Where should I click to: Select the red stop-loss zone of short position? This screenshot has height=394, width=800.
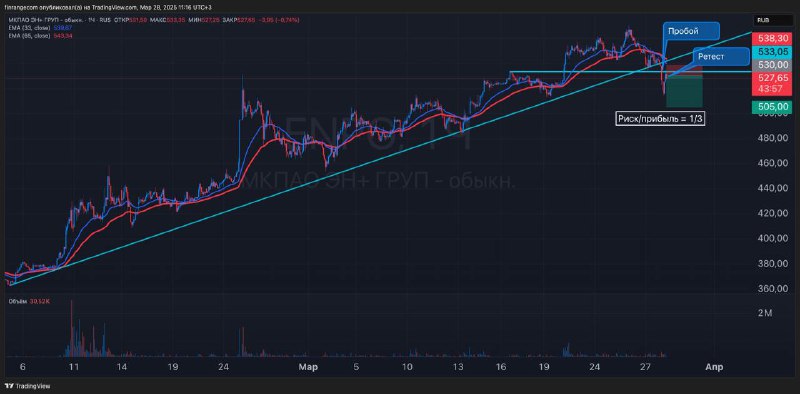(684, 71)
